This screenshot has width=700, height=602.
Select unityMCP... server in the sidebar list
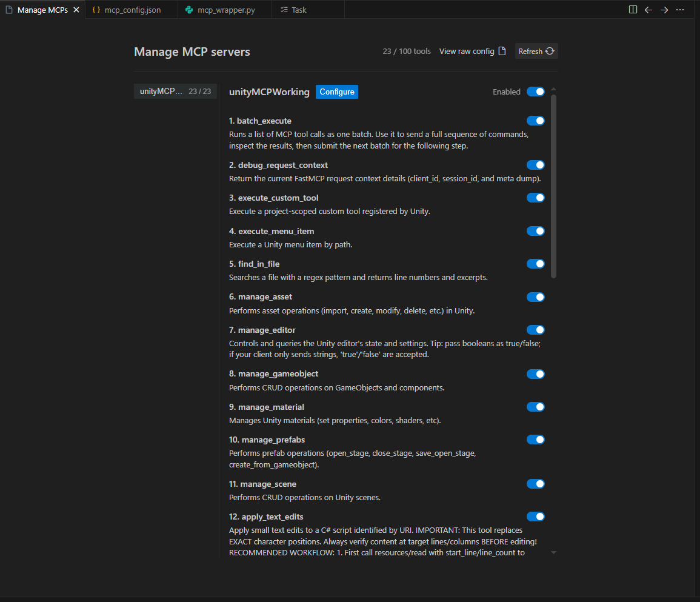coord(175,91)
